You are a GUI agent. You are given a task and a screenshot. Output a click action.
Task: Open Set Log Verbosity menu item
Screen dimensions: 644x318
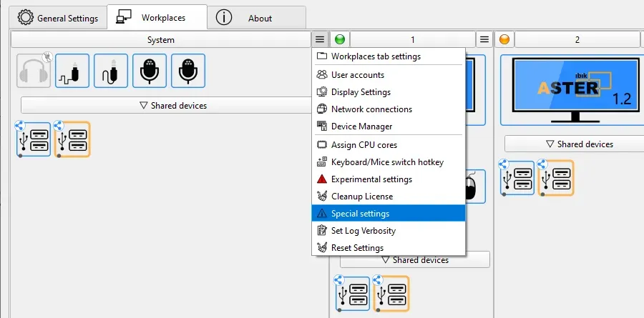[389, 231]
